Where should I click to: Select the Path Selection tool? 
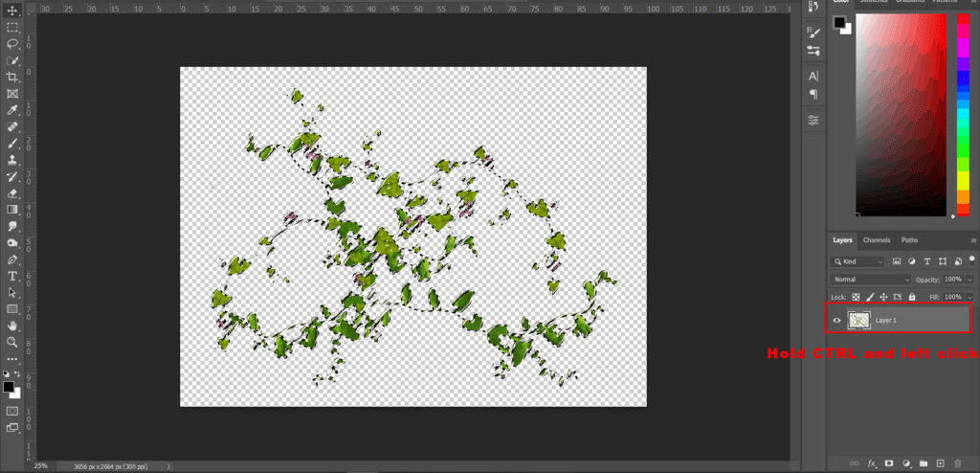tap(11, 292)
